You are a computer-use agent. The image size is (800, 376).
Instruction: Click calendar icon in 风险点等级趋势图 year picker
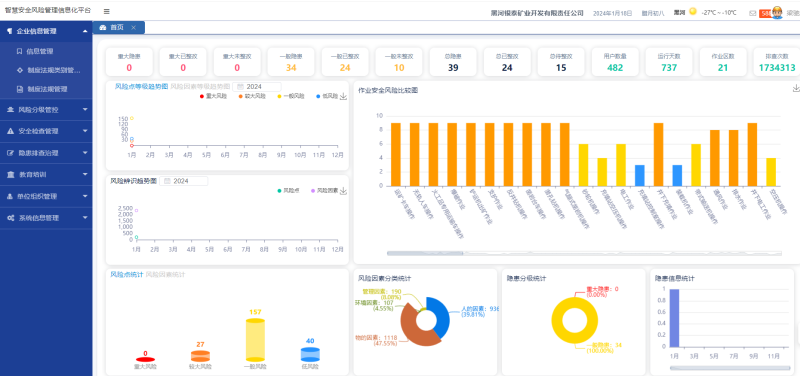(x=240, y=87)
